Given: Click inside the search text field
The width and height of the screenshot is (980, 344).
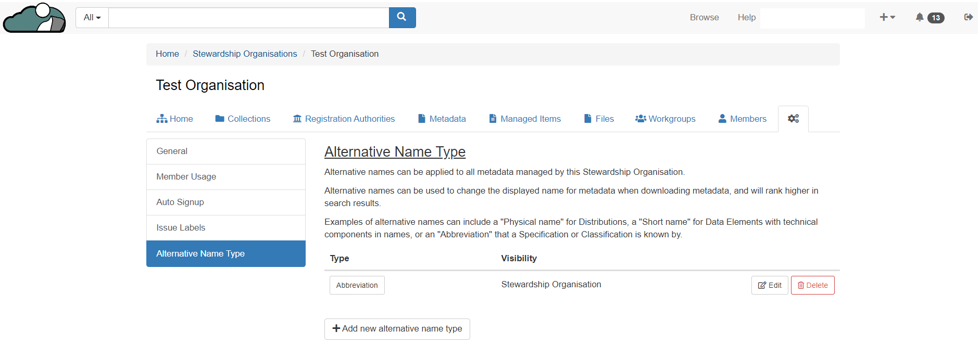Looking at the screenshot, I should tap(248, 18).
